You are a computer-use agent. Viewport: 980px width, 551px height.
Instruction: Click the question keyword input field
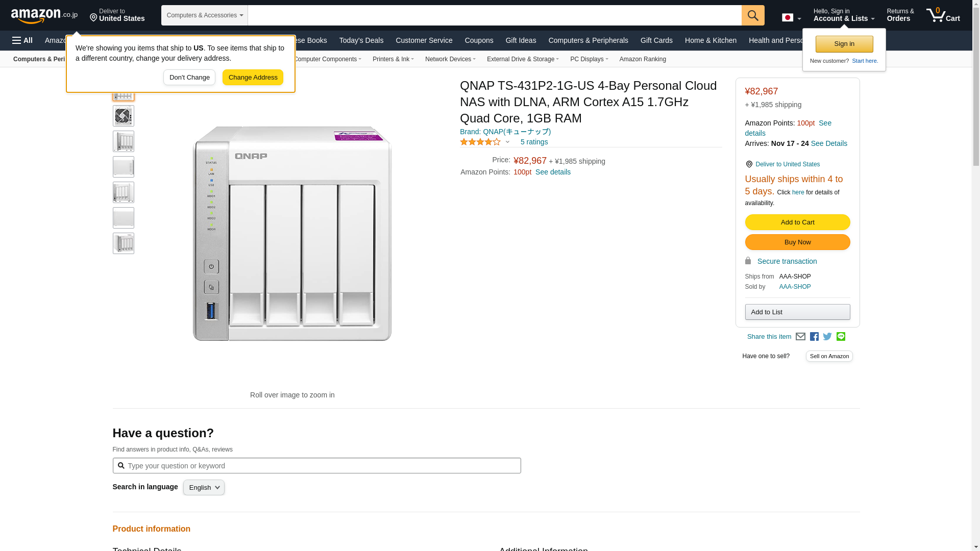click(316, 465)
